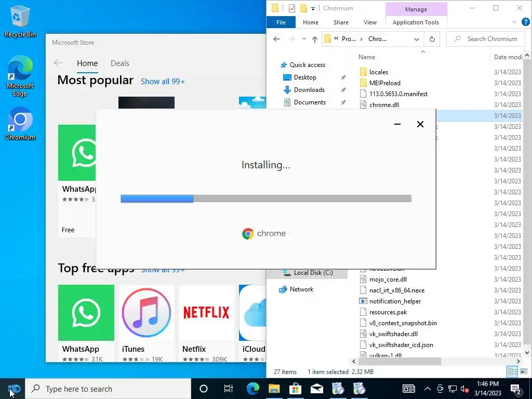Select vk_swiftshader.dll file
This screenshot has height=399, width=532.
pyautogui.click(x=393, y=334)
